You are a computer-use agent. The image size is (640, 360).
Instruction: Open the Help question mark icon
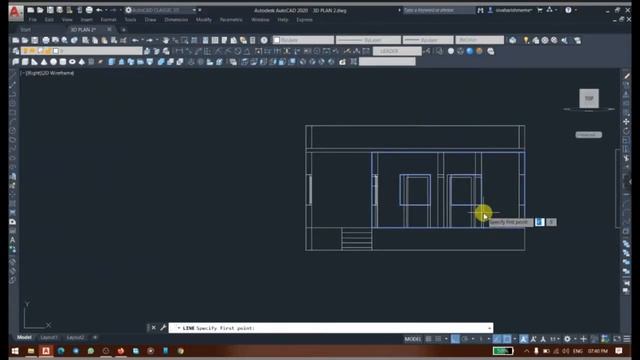tap(568, 10)
